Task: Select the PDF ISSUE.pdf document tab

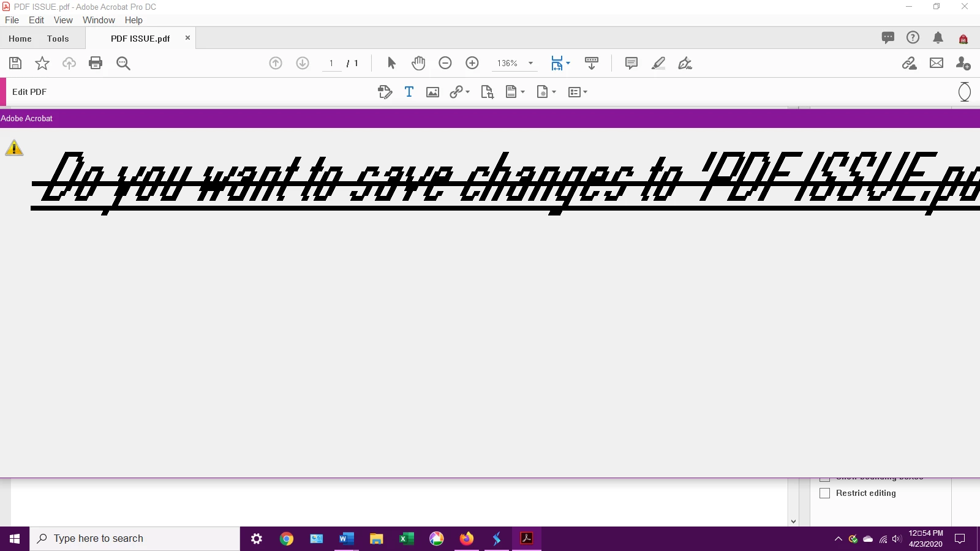Action: click(x=140, y=39)
